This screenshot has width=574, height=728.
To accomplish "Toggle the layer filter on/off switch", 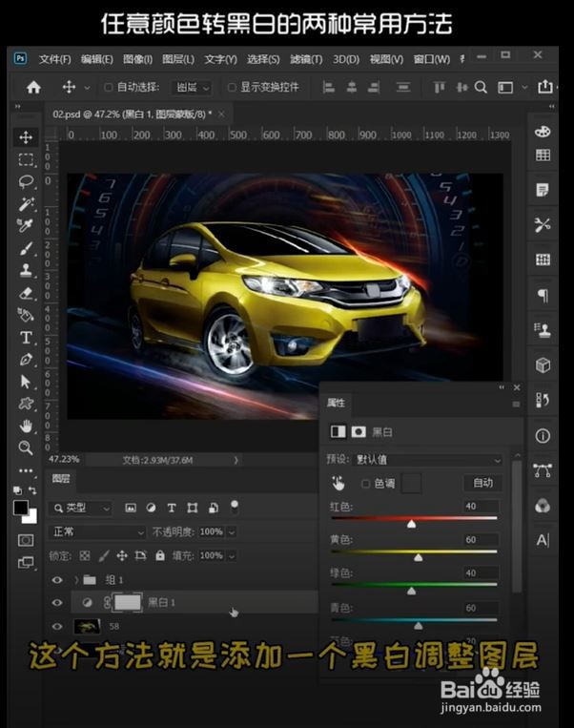I will click(235, 507).
